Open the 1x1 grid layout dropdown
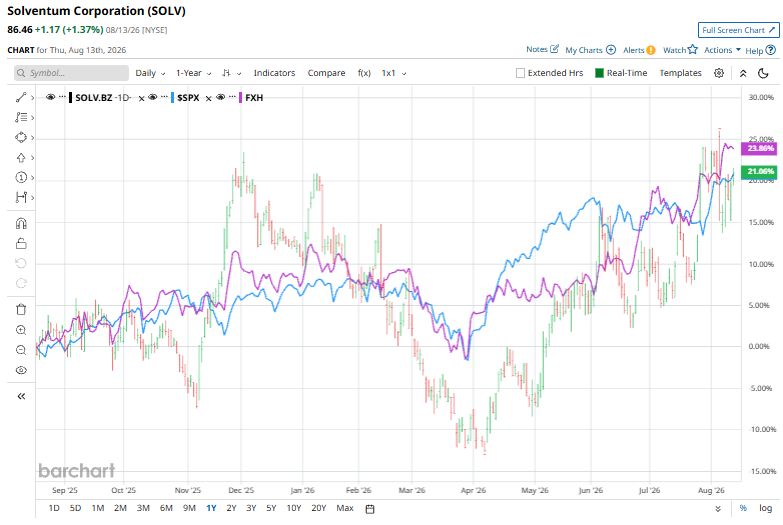 coord(394,73)
